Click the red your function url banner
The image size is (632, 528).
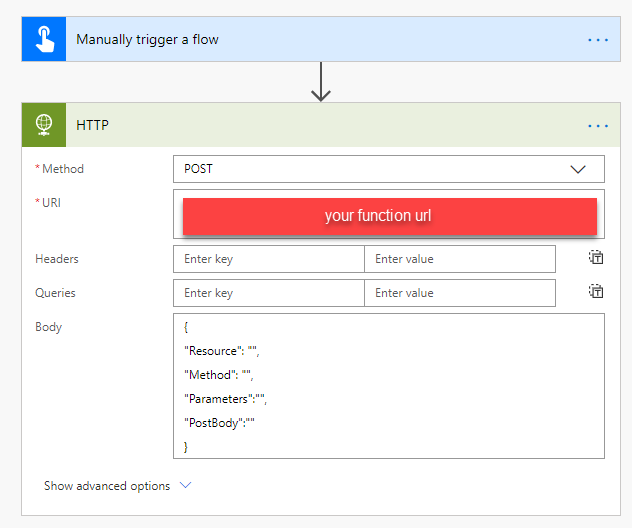[389, 216]
